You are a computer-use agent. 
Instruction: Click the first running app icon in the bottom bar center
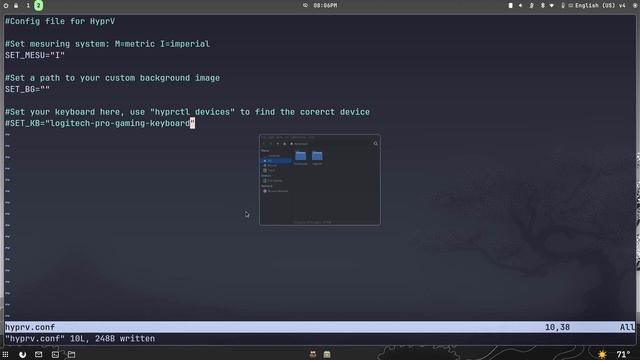[x=313, y=354]
